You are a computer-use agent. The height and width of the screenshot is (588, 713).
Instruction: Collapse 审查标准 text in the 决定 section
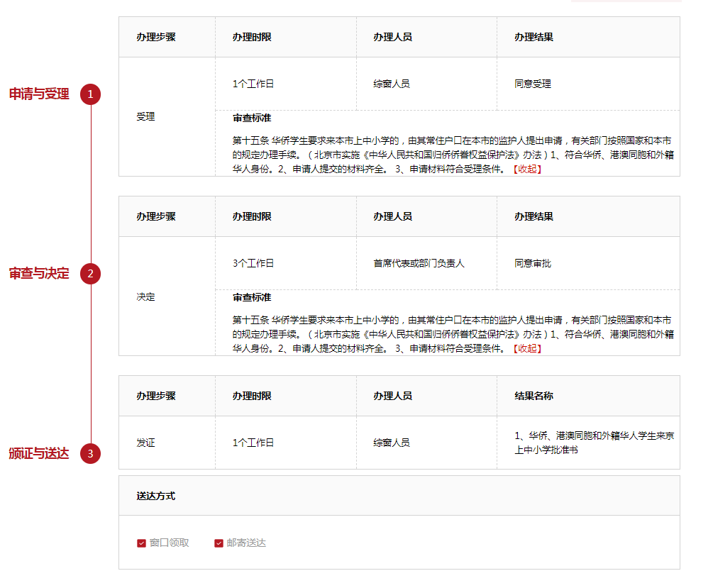coord(527,348)
